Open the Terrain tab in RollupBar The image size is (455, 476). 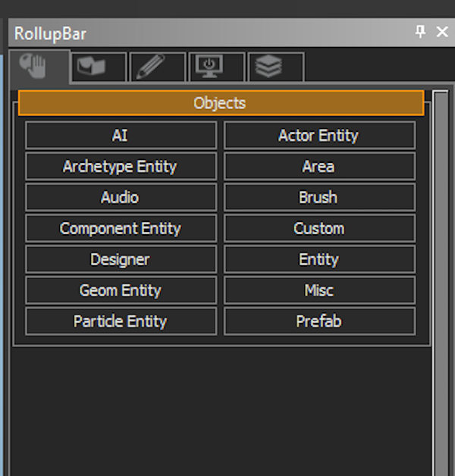(99, 67)
